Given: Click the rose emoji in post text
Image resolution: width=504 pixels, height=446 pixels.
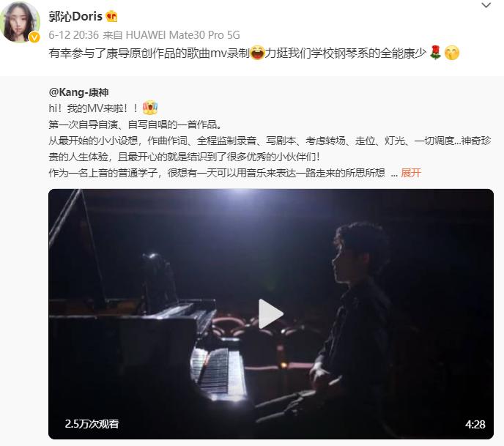Looking at the screenshot, I should tap(435, 53).
